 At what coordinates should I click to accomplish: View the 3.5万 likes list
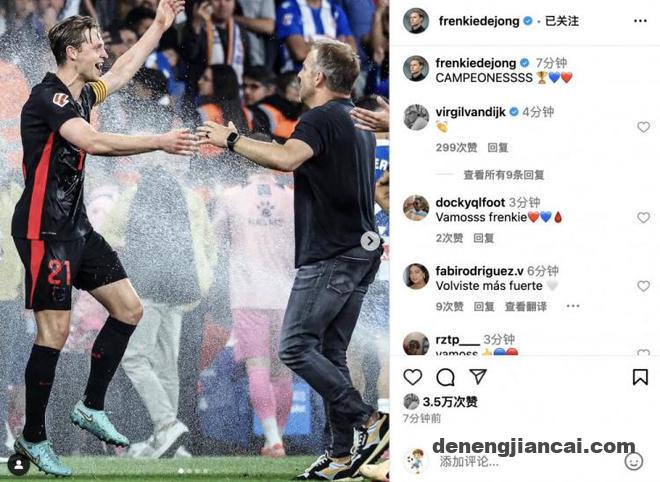450,402
